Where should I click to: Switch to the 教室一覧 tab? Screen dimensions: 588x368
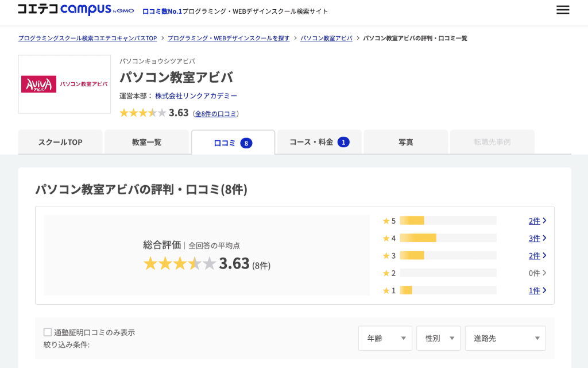click(146, 142)
